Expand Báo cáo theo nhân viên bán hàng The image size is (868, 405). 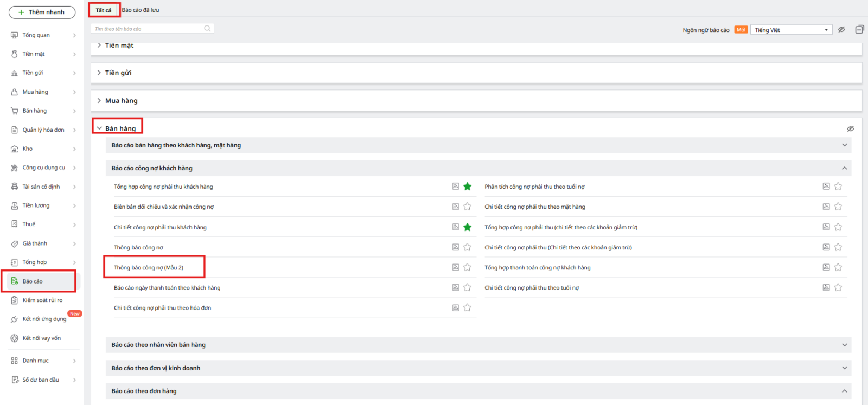point(844,345)
